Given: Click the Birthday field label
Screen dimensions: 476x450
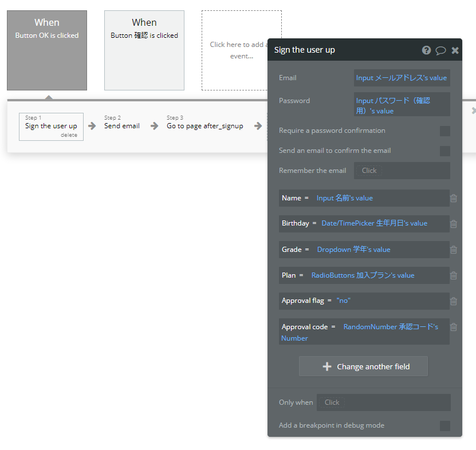Looking at the screenshot, I should 296,223.
